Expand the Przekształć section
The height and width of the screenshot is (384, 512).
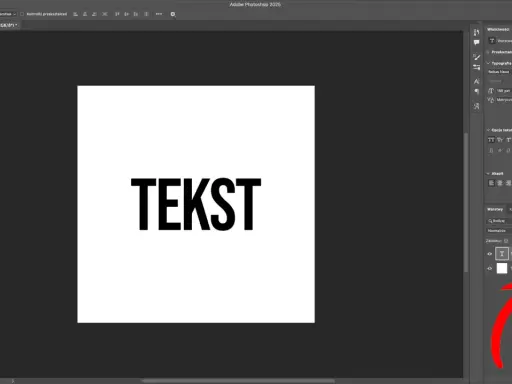(488, 52)
